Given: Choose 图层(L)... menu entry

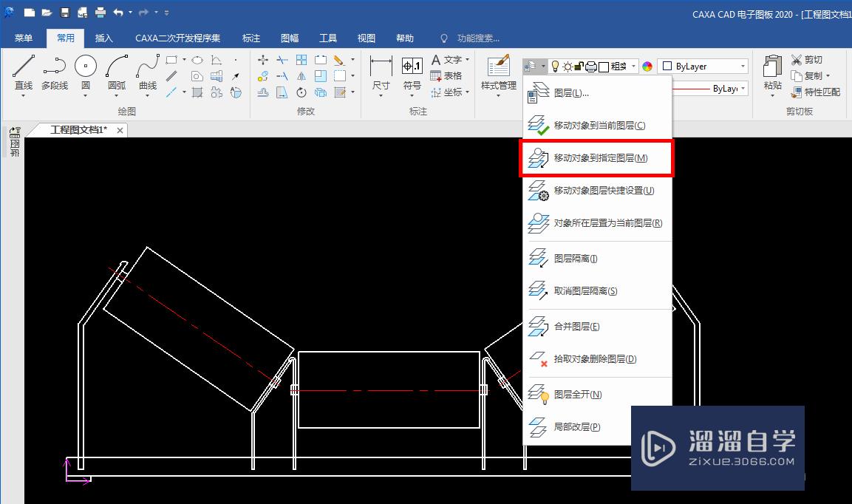Looking at the screenshot, I should (x=596, y=93).
